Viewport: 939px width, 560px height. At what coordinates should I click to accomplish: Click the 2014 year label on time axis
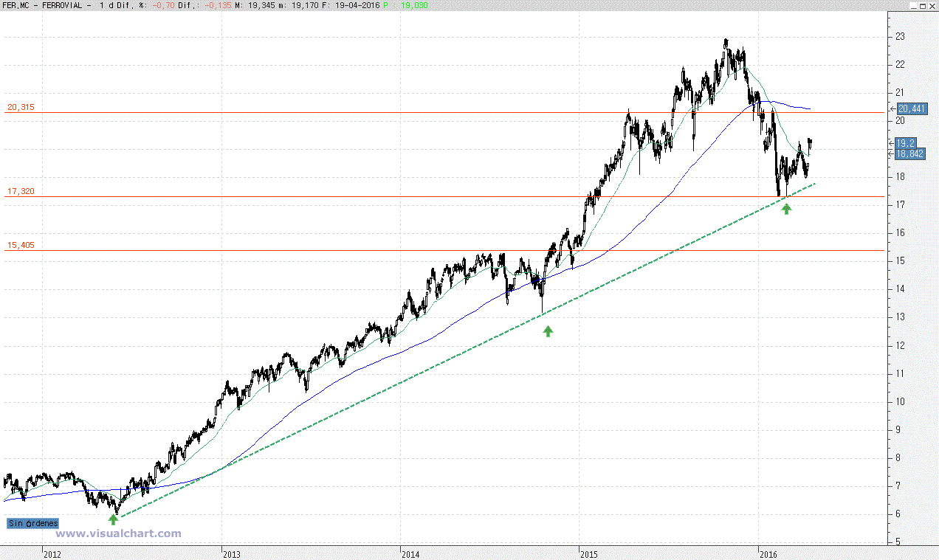pos(410,553)
